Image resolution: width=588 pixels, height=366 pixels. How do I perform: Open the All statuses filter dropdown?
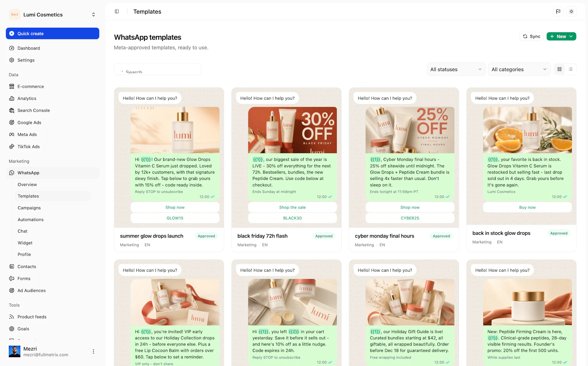click(x=456, y=69)
